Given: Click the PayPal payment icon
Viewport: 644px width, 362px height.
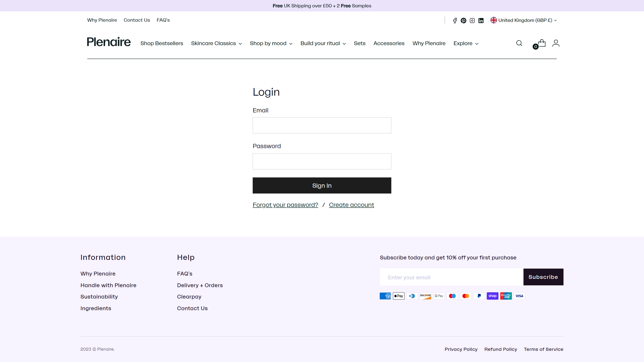Looking at the screenshot, I should [479, 296].
